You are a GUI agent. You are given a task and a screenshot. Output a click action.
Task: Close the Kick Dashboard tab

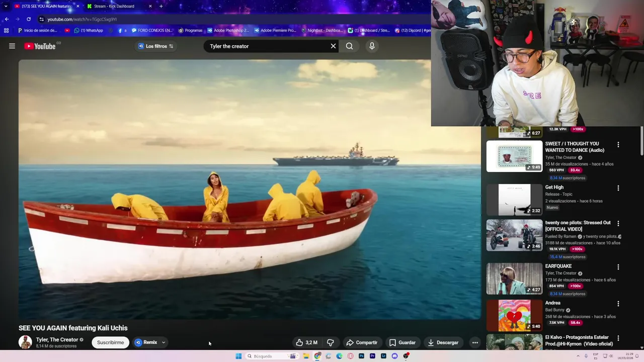pos(150,6)
